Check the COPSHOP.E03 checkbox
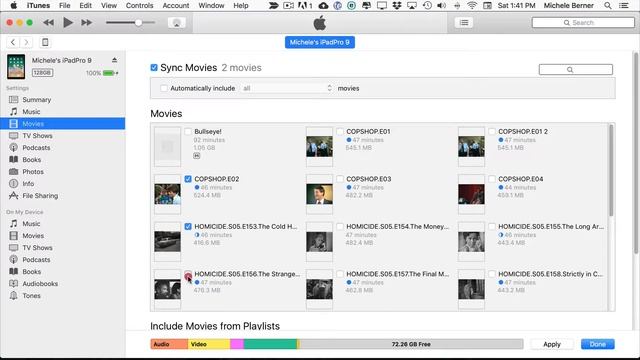This screenshot has height=360, width=640. pyautogui.click(x=340, y=179)
